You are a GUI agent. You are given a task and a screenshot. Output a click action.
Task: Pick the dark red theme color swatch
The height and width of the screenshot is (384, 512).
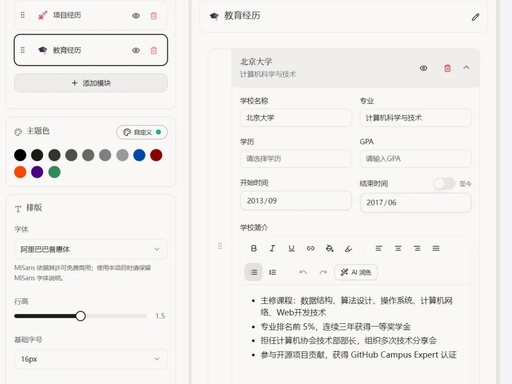point(156,155)
